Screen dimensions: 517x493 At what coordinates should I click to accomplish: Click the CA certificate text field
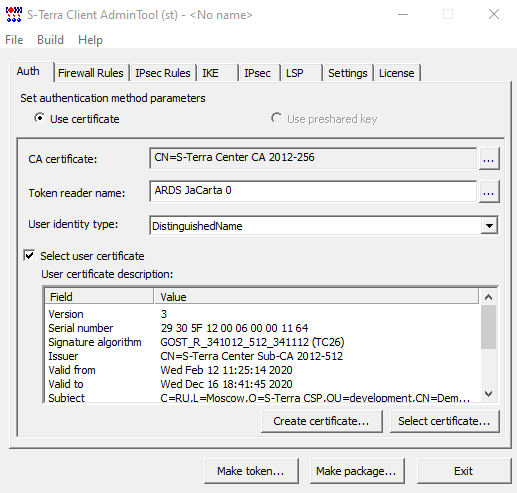coord(313,158)
